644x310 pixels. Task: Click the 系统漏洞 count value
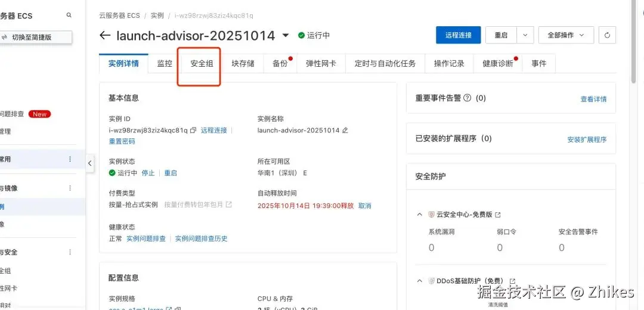pyautogui.click(x=431, y=247)
